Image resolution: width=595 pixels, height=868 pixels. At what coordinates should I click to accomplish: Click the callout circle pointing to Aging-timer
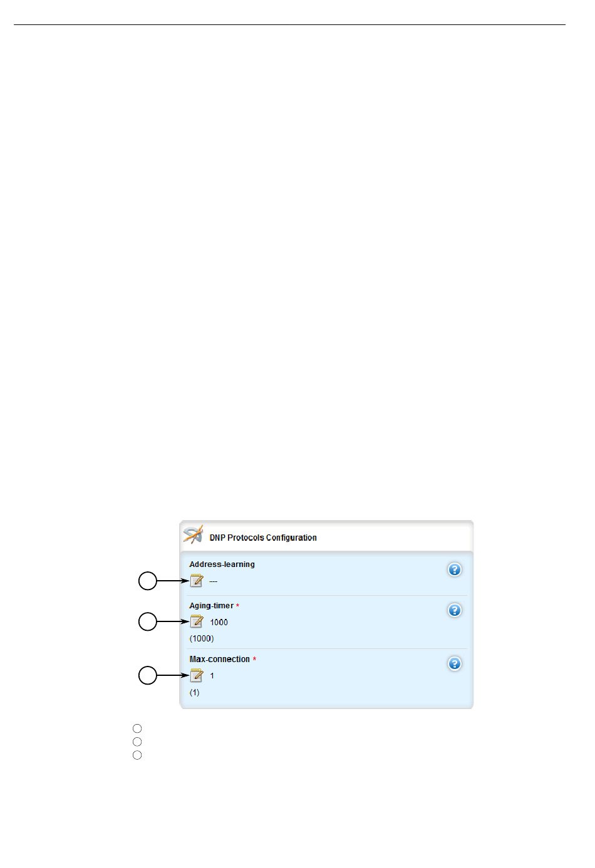pos(148,621)
